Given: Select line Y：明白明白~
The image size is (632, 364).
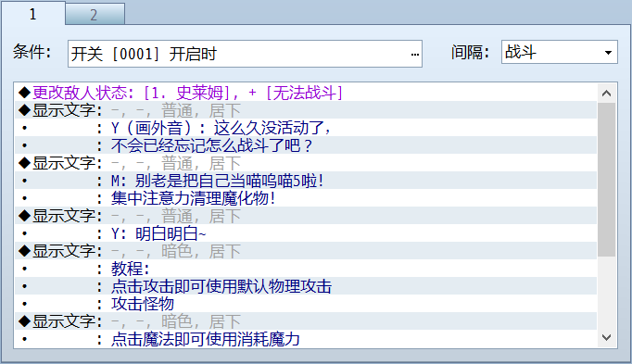Looking at the screenshot, I should coord(306,233).
